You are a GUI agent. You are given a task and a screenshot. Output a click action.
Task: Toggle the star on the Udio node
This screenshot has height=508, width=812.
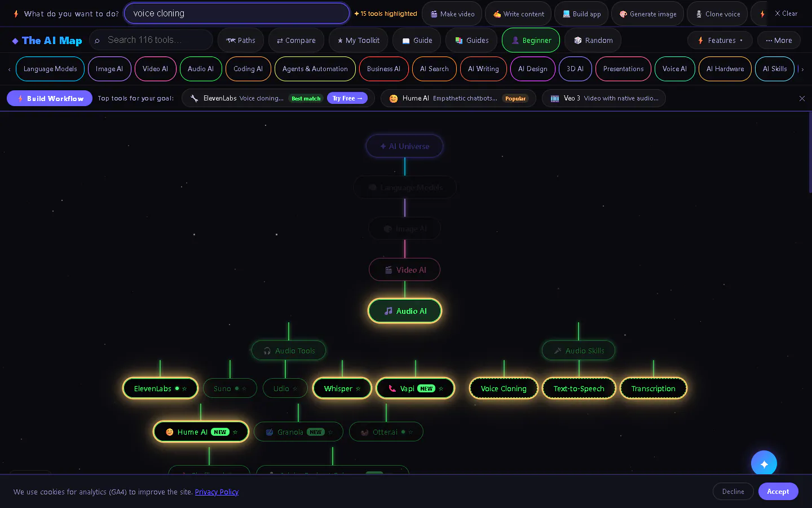click(x=295, y=389)
